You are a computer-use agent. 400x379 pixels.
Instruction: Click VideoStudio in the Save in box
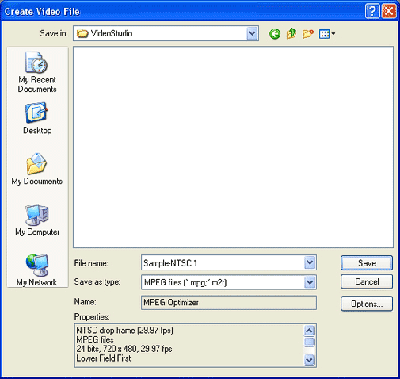(x=111, y=34)
